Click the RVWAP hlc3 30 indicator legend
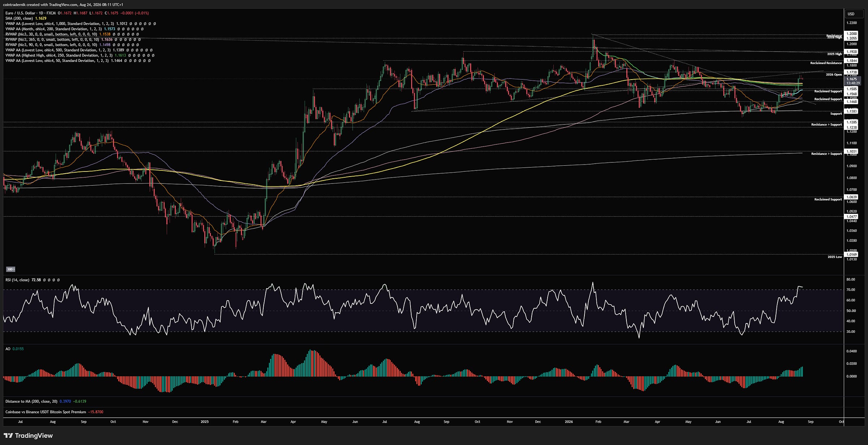 click(x=51, y=34)
